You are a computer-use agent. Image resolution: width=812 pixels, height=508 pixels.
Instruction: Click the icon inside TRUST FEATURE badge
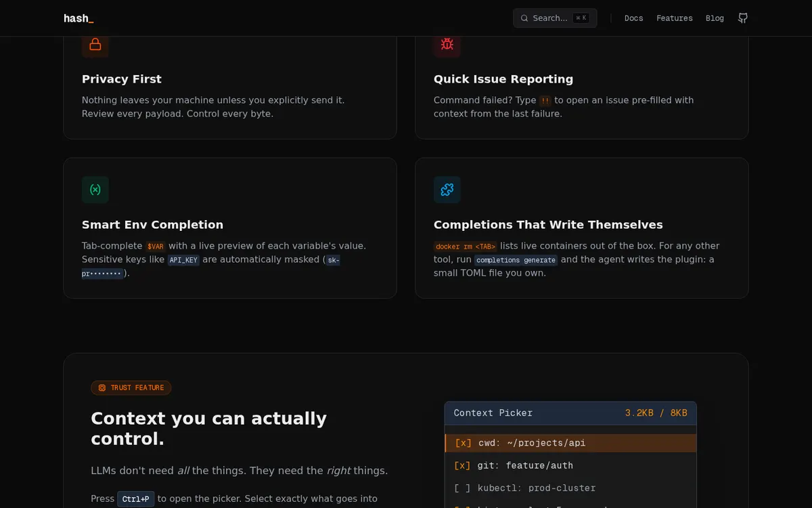point(102,387)
